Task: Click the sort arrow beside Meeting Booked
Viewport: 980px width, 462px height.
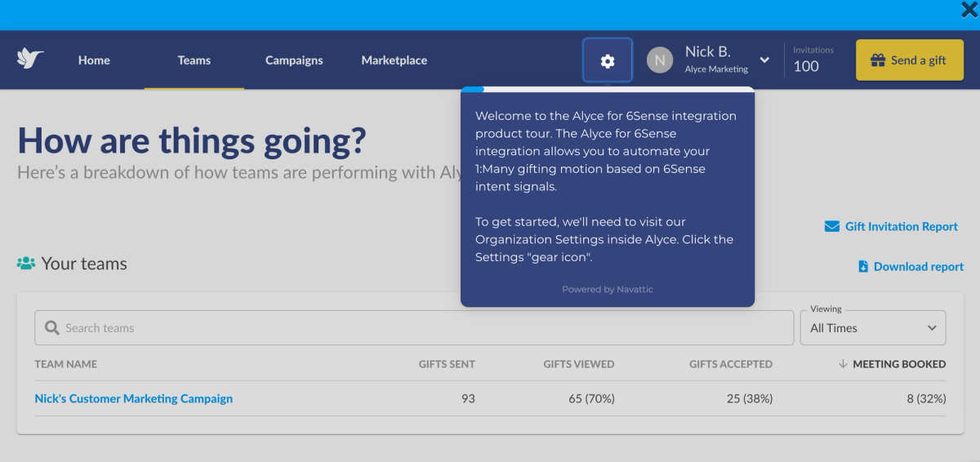Action: pos(843,364)
